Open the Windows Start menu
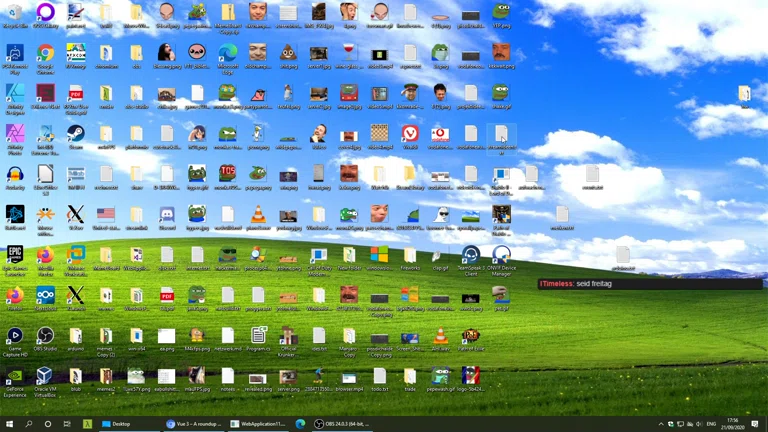 tap(9, 424)
